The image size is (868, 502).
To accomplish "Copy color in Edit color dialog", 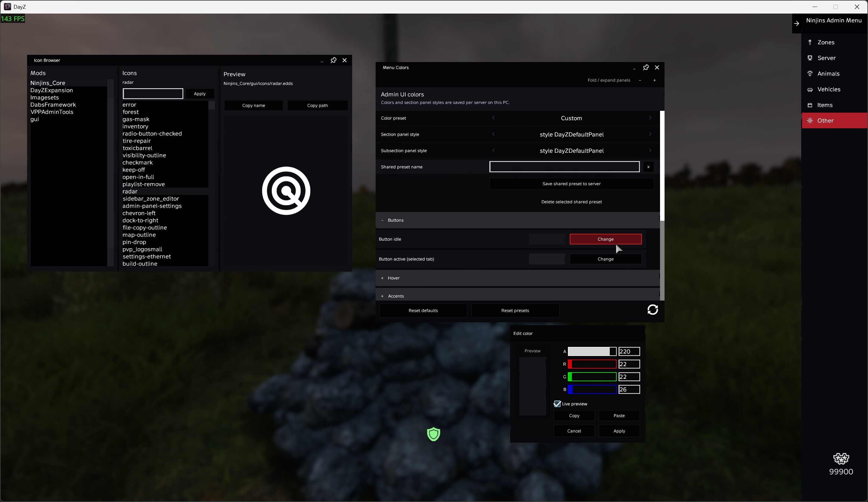I will click(574, 416).
